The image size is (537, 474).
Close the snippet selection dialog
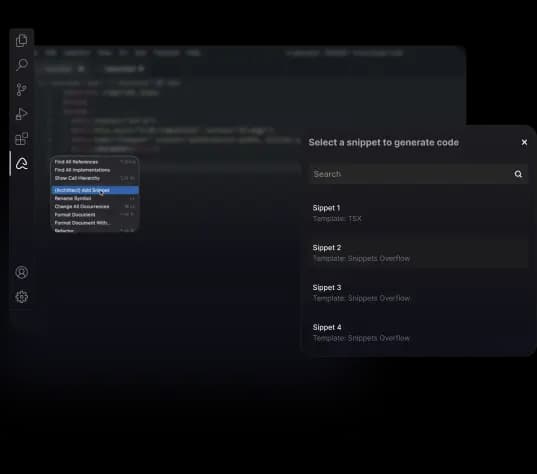[x=524, y=142]
